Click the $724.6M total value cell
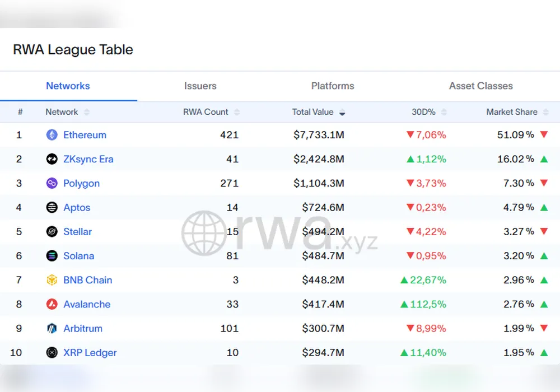Screen dimensions: 560x392 323,207
